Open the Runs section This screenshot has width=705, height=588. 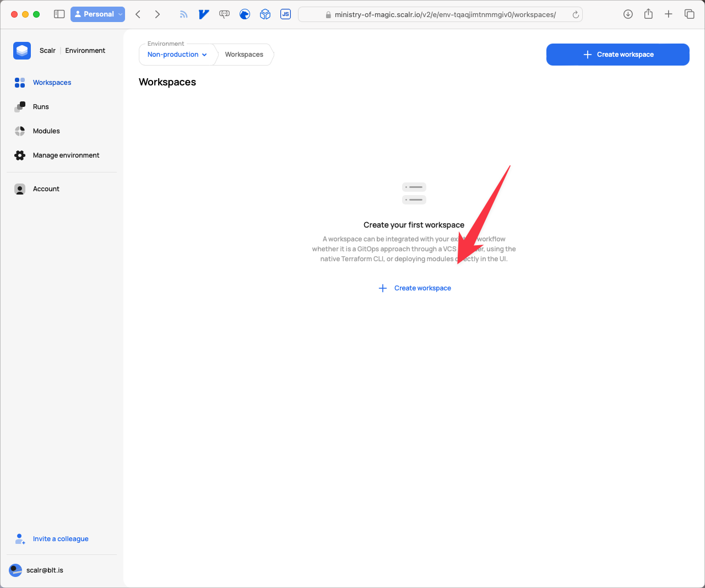(41, 107)
